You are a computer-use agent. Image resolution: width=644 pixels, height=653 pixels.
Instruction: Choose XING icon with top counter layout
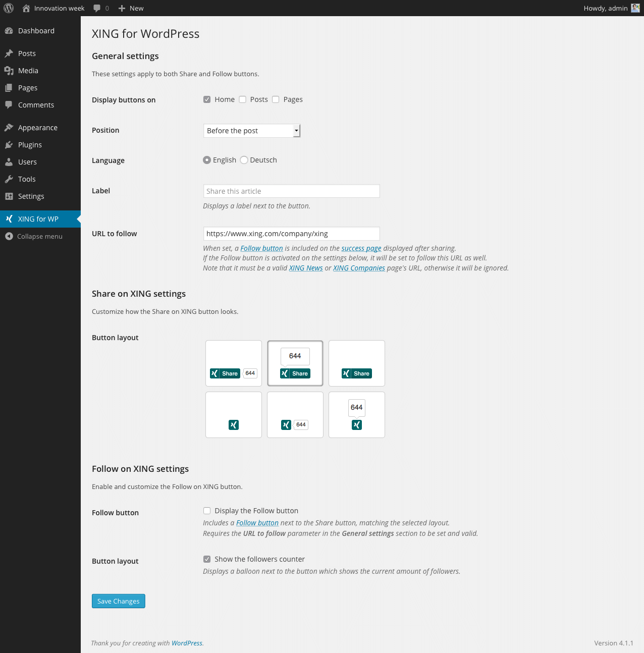point(357,415)
